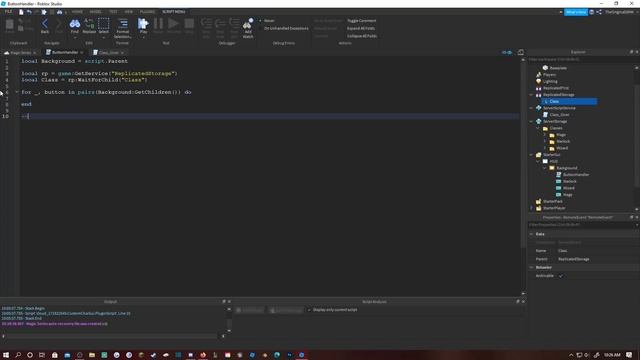This screenshot has height=360, width=640.
Task: Collapse ServerStorage tree node
Action: coord(531,121)
